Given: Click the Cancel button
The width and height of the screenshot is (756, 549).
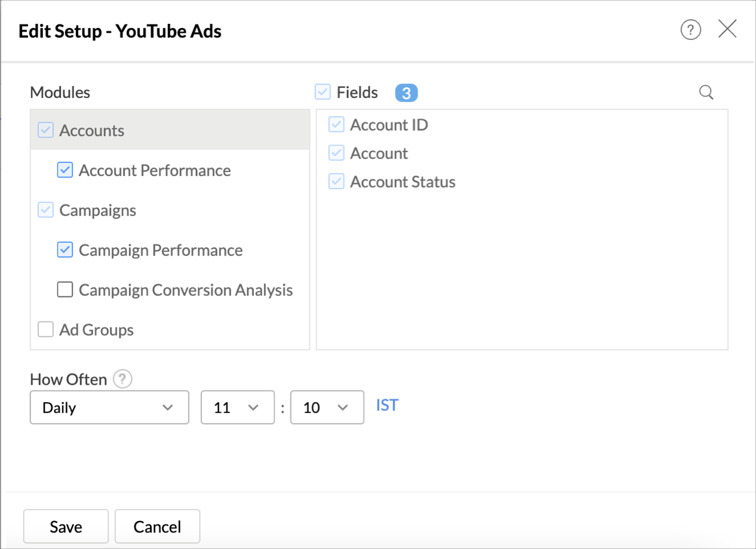Looking at the screenshot, I should 157,526.
